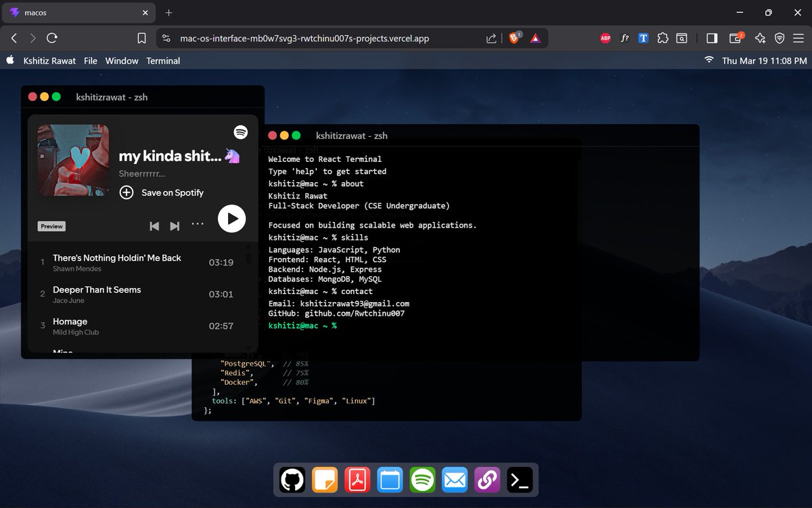Image resolution: width=812 pixels, height=508 pixels.
Task: Skip to next track in Spotify player
Action: coord(175,226)
